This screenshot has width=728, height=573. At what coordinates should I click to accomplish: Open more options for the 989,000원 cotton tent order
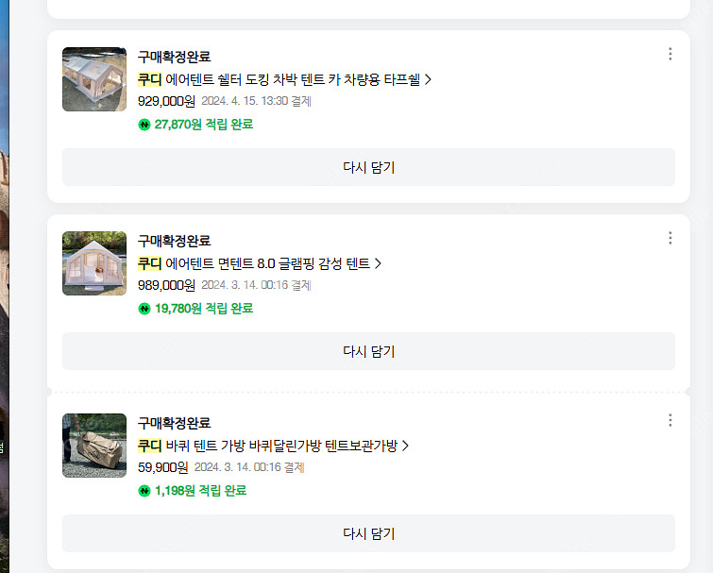[670, 238]
